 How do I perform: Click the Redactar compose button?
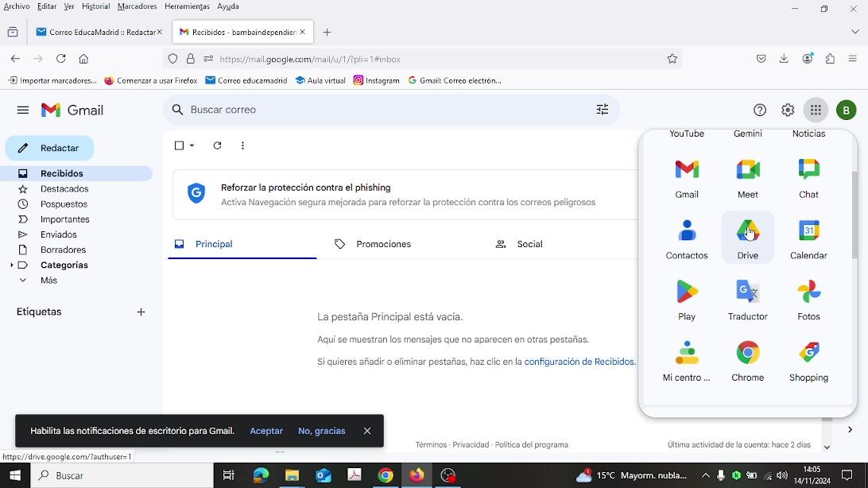(x=49, y=149)
